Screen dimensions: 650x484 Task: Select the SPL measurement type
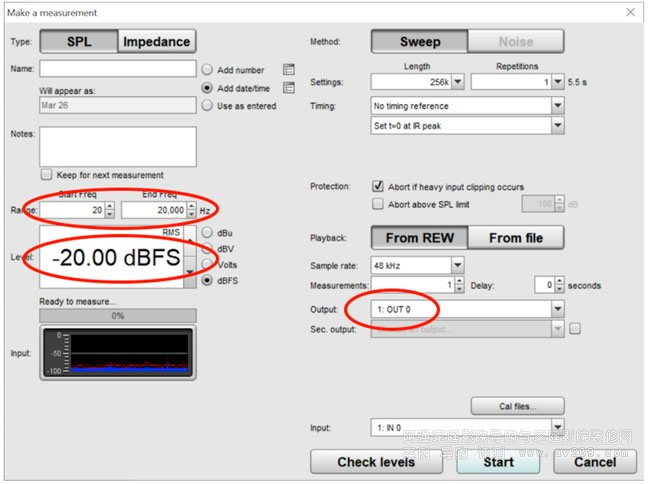(79, 42)
